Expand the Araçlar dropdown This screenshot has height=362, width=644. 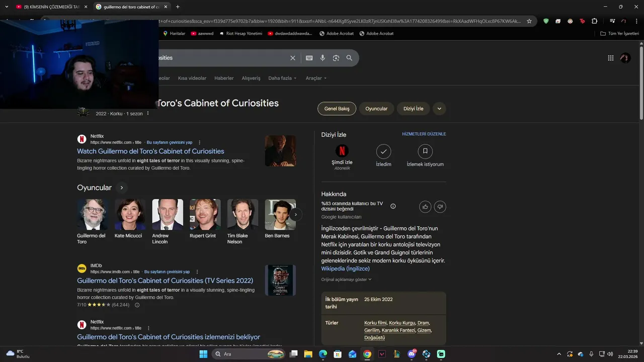[316, 78]
